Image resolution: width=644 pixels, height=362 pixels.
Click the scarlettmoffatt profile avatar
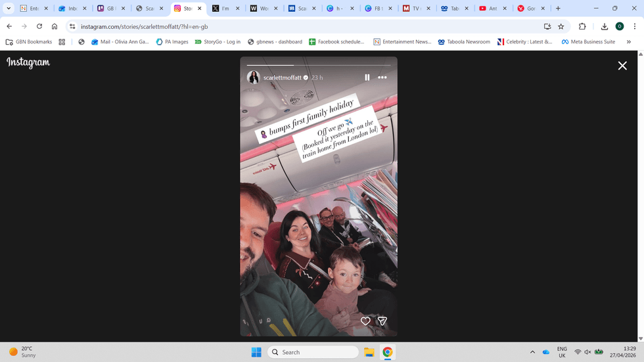253,78
